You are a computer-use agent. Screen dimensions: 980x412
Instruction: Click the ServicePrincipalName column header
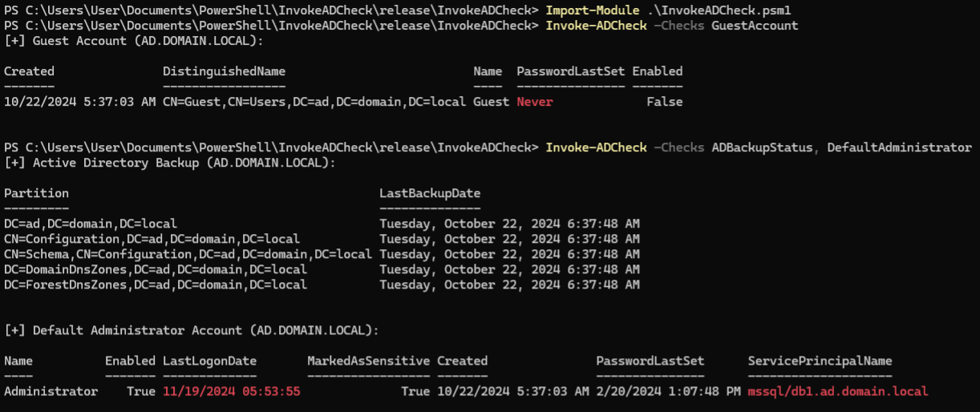(820, 361)
